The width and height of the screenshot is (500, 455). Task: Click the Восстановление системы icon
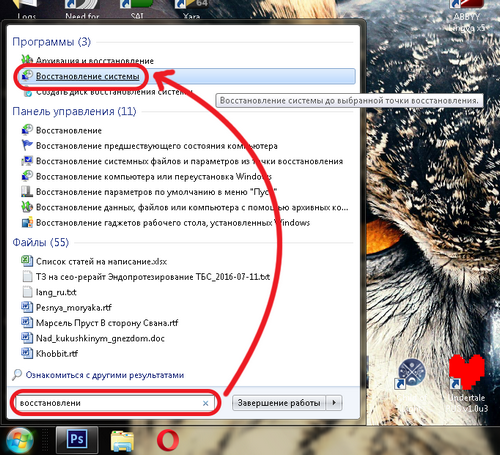point(27,76)
